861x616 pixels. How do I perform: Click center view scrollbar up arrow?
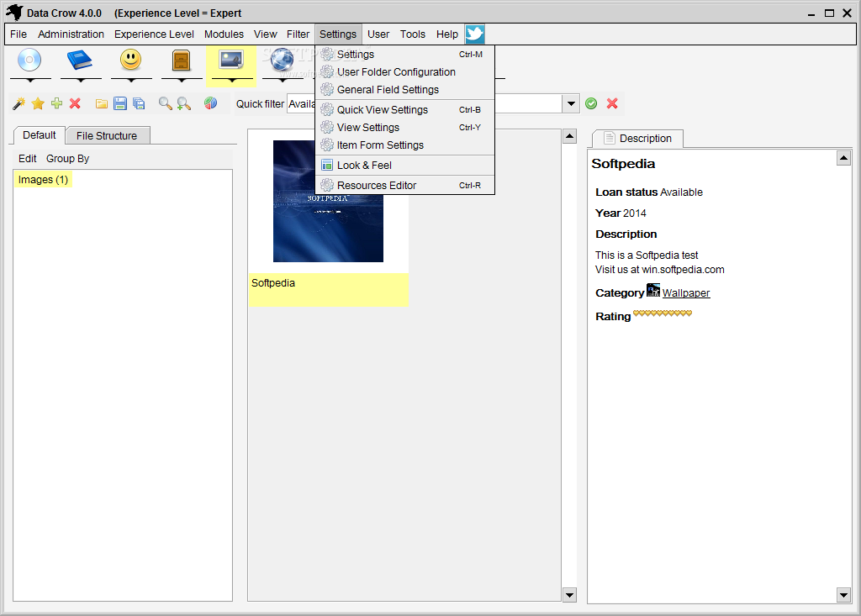click(x=569, y=136)
